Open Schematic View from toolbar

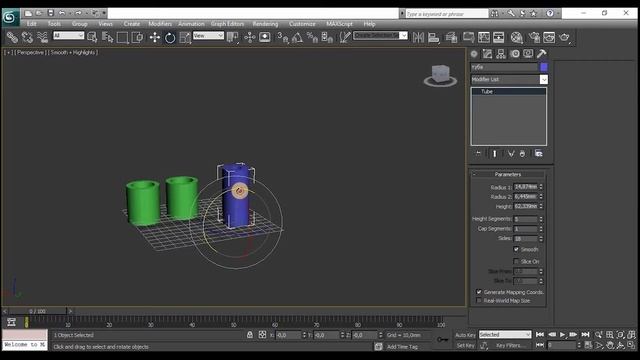(x=499, y=38)
